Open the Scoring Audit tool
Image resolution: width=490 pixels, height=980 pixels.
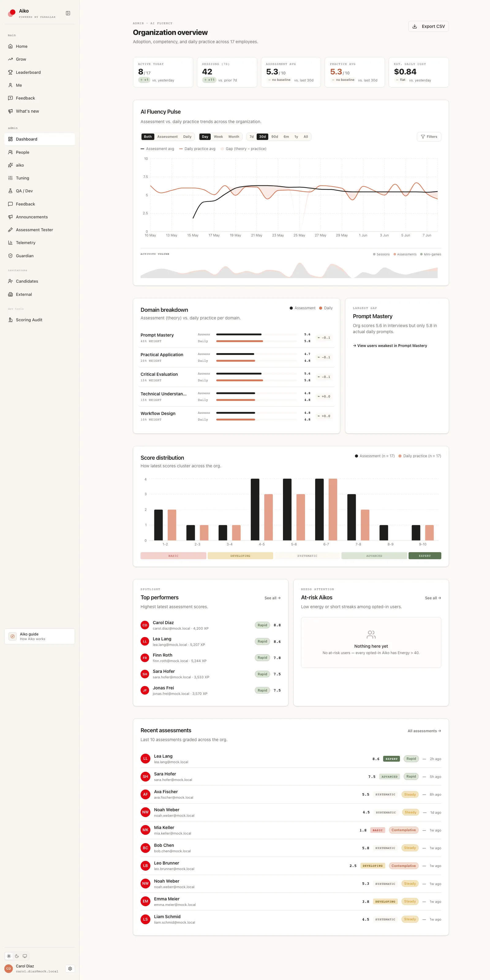tap(40, 320)
